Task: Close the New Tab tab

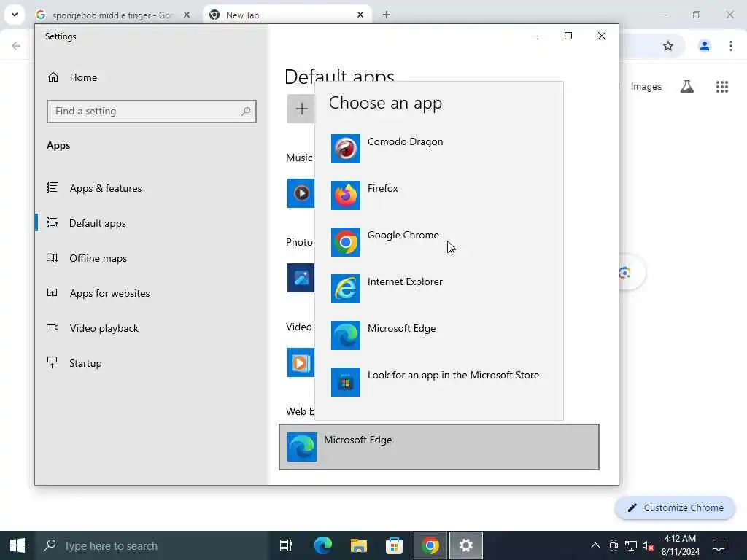Action: coord(360,15)
